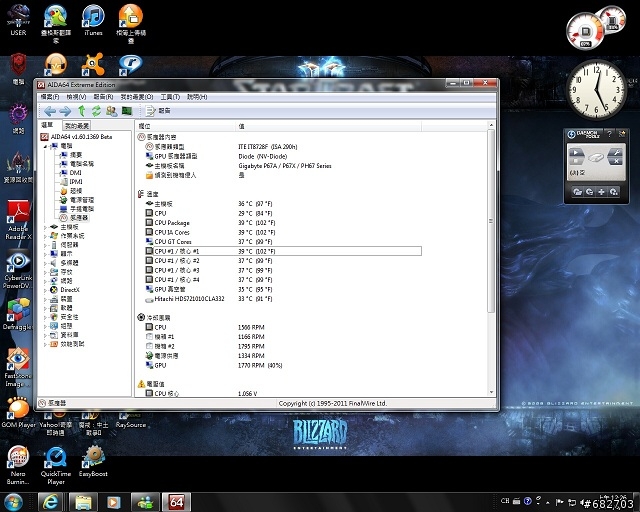Image resolution: width=640 pixels, height=512 pixels.
Task: Expand the display node with monitor icon
Action: point(45,254)
